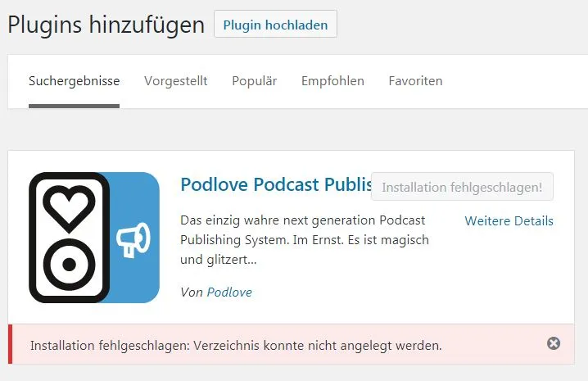
Task: Click the Installation fehlgeschlagen! button
Action: pyautogui.click(x=462, y=187)
